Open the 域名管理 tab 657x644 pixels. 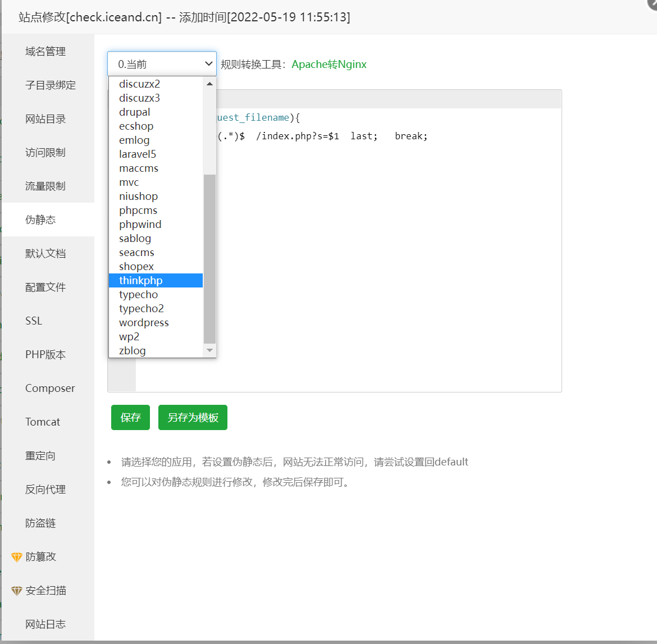(45, 52)
